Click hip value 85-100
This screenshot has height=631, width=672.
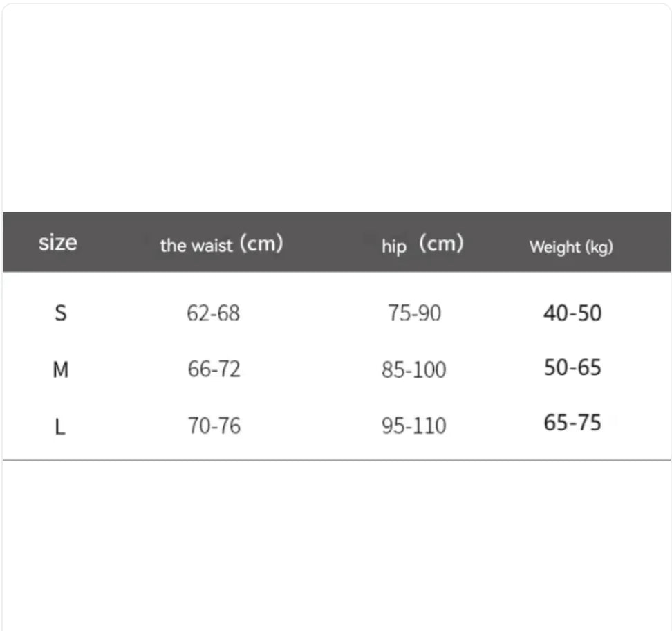(x=414, y=369)
